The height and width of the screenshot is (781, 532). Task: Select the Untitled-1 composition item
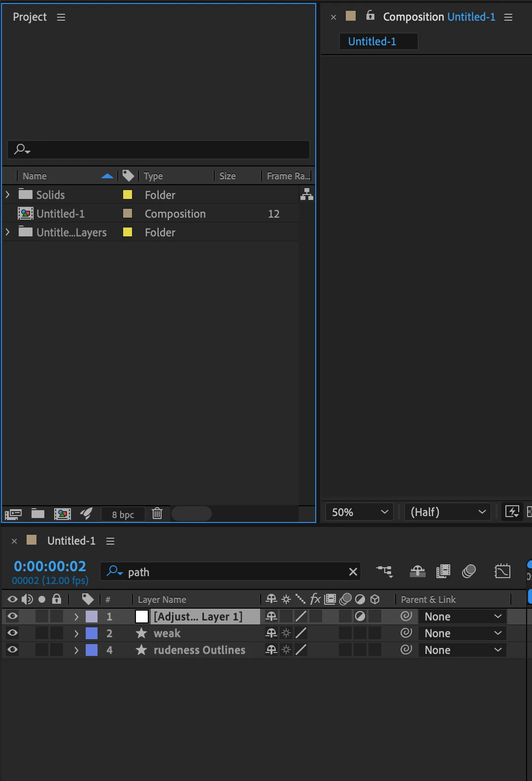tap(60, 214)
